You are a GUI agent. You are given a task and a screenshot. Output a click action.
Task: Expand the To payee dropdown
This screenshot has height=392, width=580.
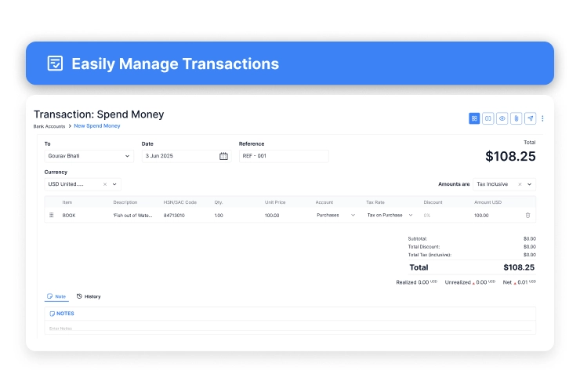click(128, 156)
